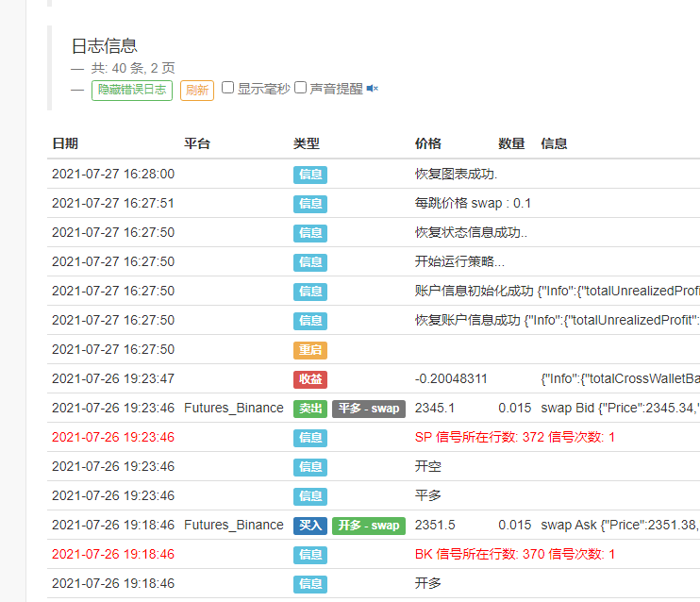Select Futures_Binance in the 19:18:46 row
This screenshot has width=700, height=602.
[233, 526]
